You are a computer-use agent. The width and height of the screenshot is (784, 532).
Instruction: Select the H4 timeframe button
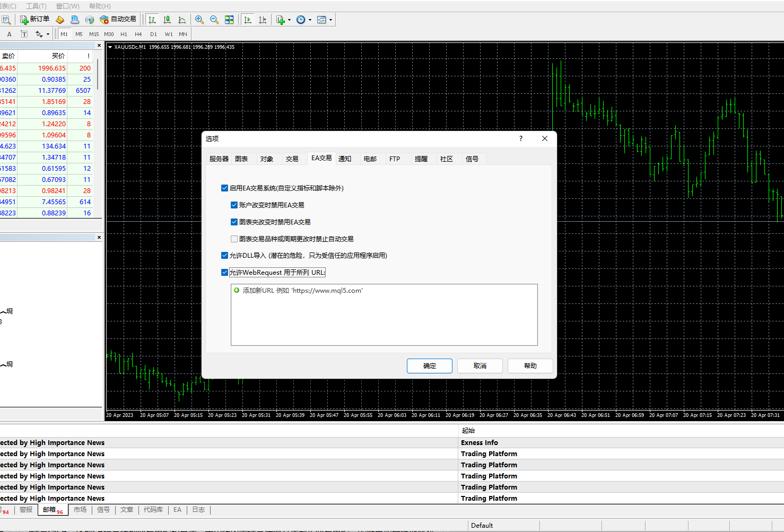click(x=138, y=34)
